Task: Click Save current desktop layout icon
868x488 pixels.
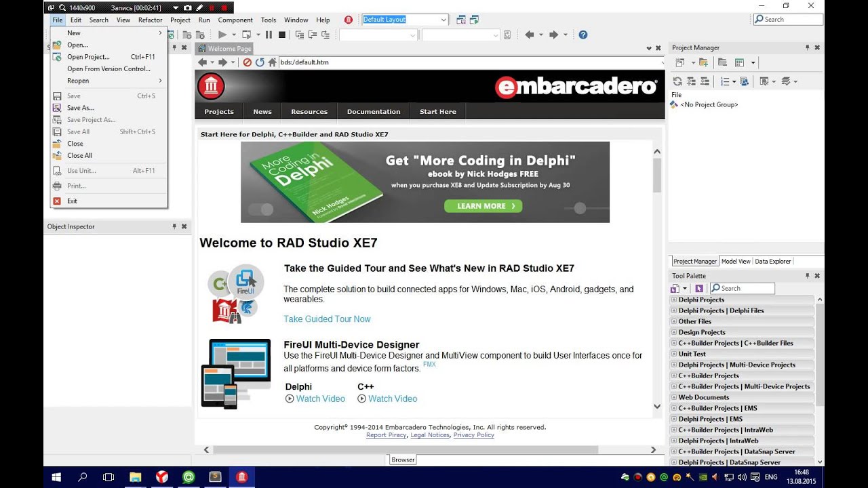Action: click(x=460, y=20)
